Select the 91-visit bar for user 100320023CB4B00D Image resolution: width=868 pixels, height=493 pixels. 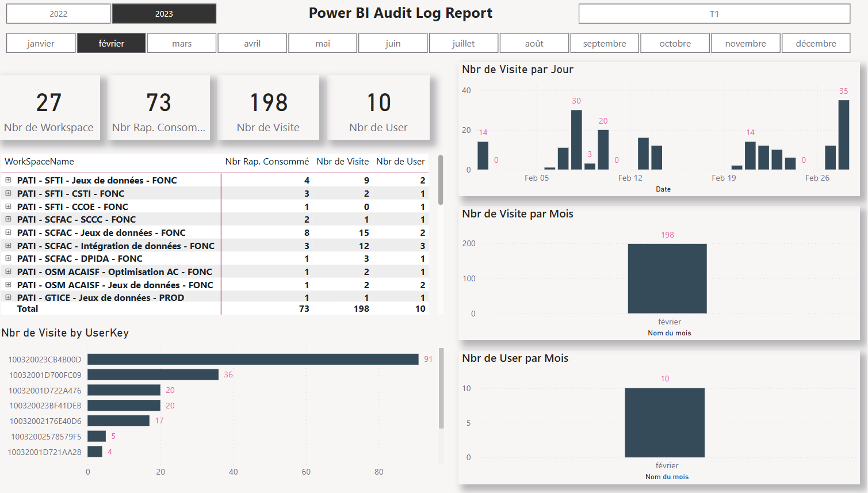253,359
